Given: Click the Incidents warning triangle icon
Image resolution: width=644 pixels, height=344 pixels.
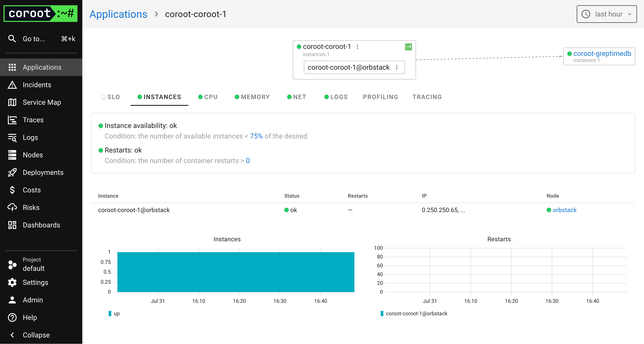Looking at the screenshot, I should pos(12,85).
